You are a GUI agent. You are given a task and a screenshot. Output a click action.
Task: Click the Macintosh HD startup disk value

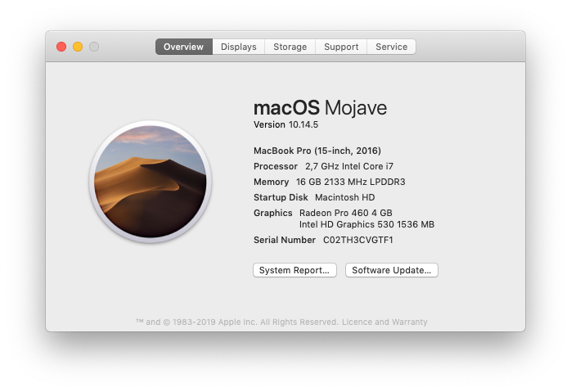(x=345, y=197)
